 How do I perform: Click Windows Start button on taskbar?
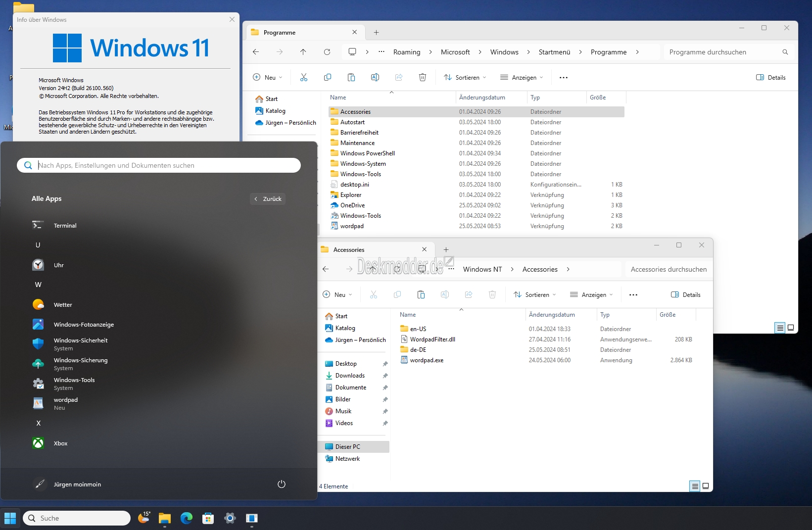pyautogui.click(x=10, y=518)
